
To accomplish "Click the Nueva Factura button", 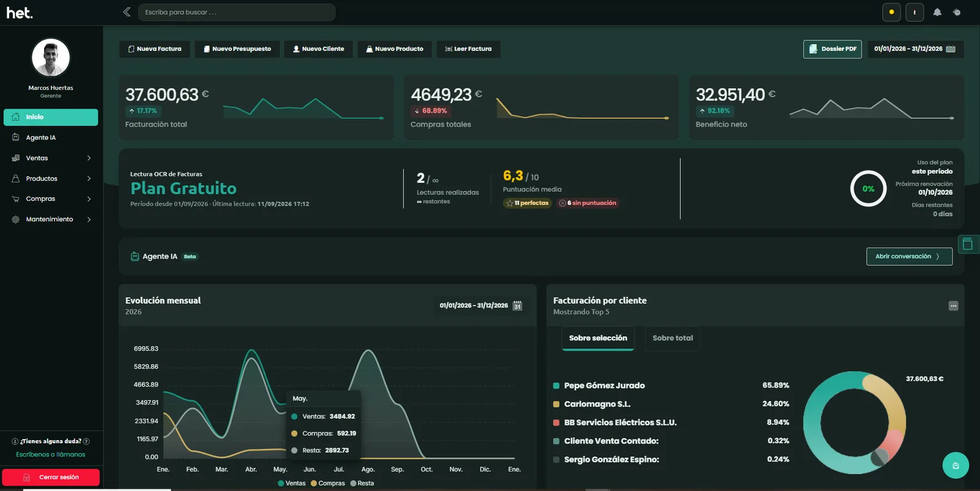I will coord(154,49).
